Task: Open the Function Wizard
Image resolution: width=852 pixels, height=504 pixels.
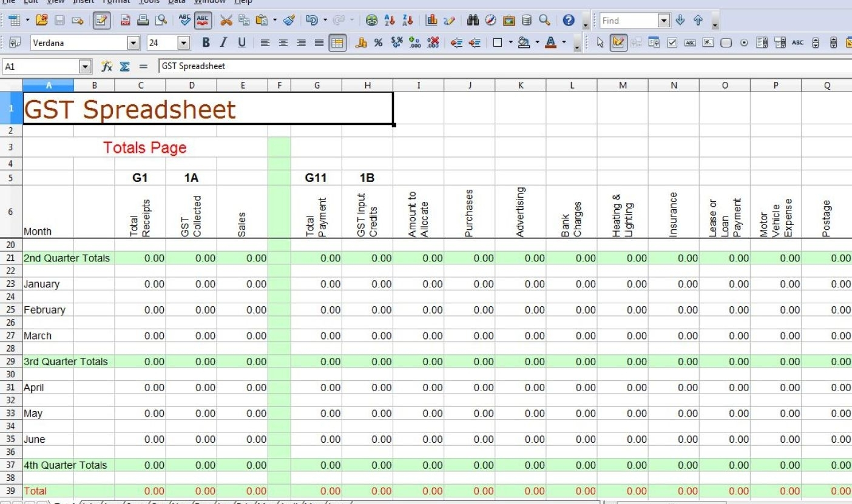Action: click(107, 67)
